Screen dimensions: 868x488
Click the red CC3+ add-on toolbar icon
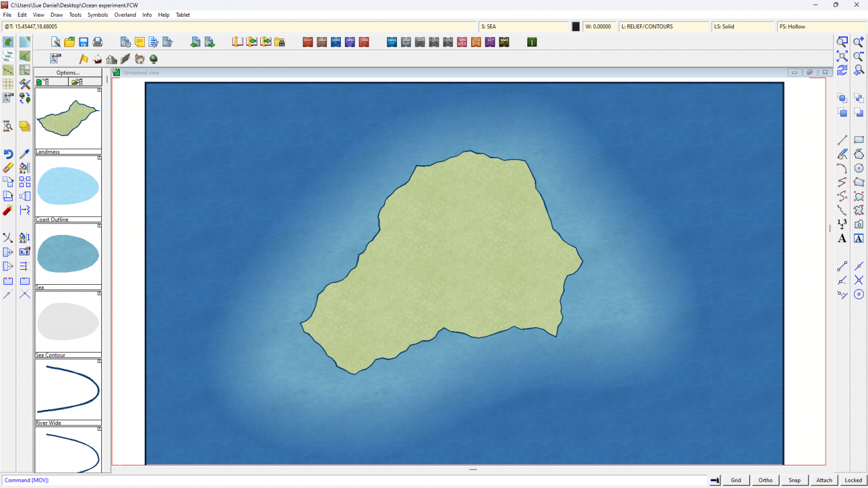(x=308, y=42)
